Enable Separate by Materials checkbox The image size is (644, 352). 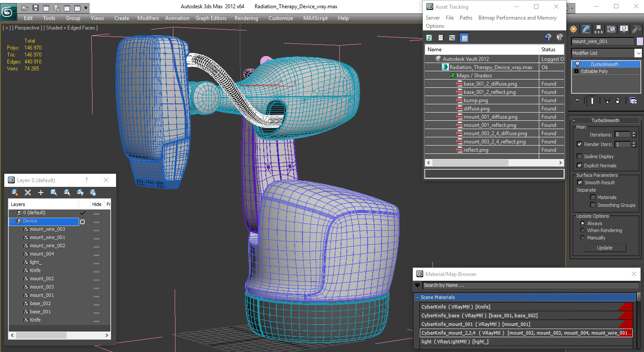pos(593,197)
